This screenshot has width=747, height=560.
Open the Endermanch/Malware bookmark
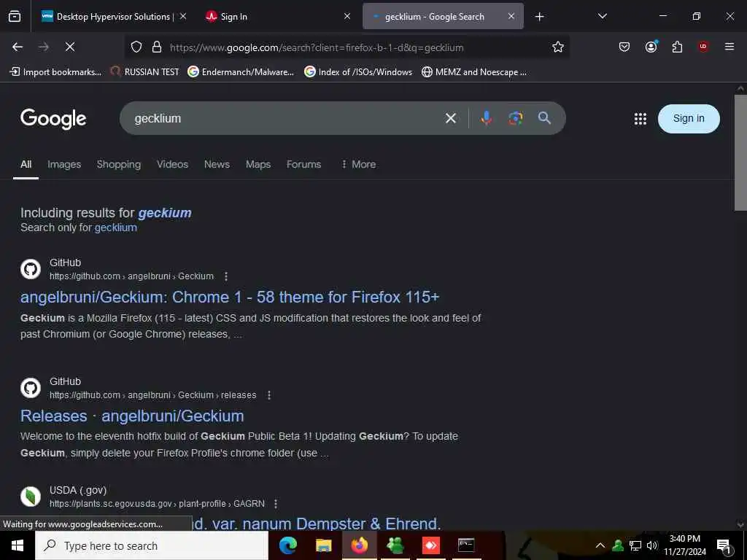(241, 72)
